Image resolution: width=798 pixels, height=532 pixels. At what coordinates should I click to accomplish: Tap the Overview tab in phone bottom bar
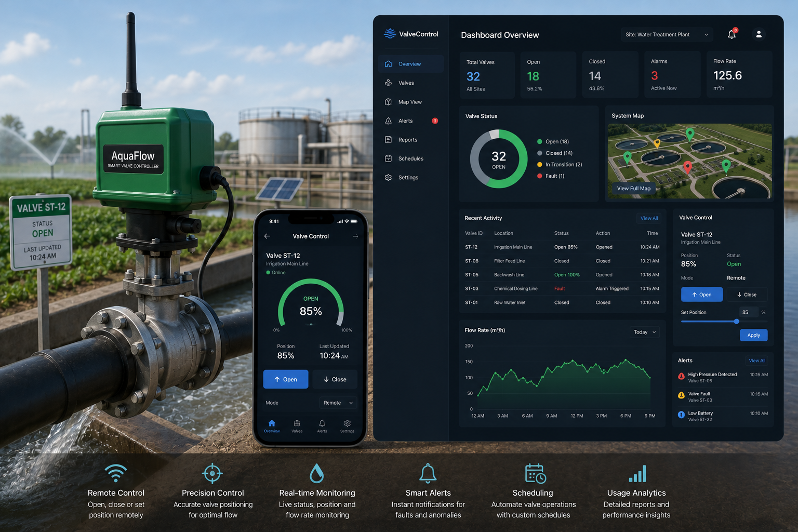(x=272, y=427)
